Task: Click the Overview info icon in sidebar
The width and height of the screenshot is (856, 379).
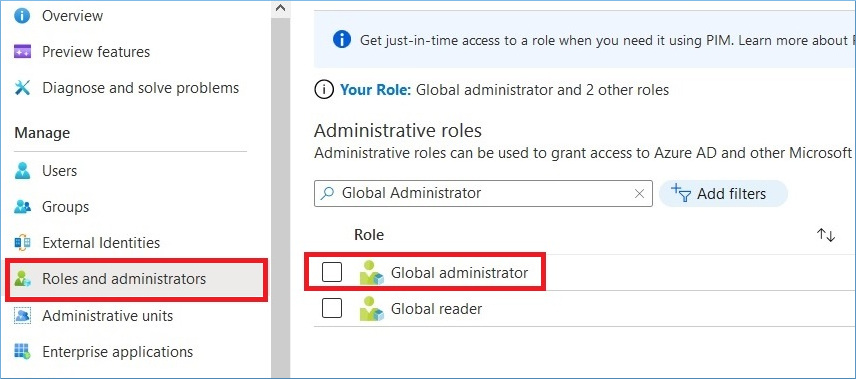Action: [x=22, y=15]
